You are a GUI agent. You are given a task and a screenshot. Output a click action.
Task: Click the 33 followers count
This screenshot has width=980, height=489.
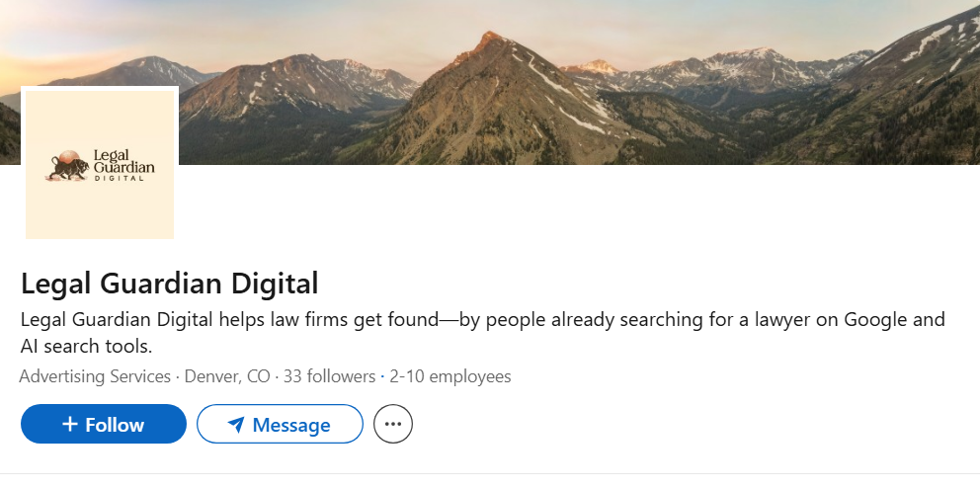(329, 376)
